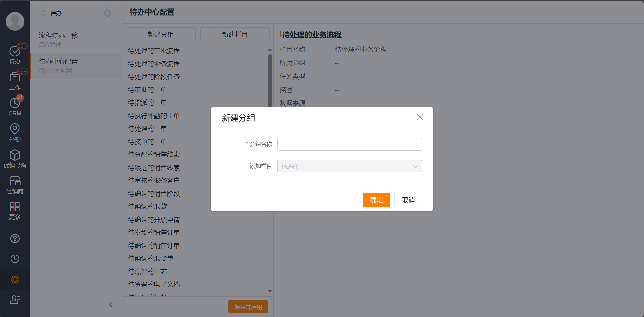Collapse the sidebar with double-chevron
Viewport: 644px width, 317px height.
click(x=110, y=305)
